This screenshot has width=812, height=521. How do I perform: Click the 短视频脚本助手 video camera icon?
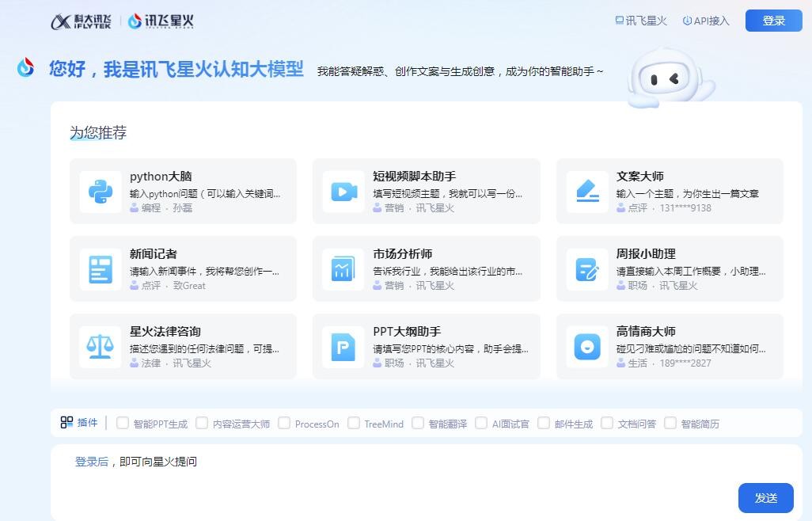[x=343, y=192]
